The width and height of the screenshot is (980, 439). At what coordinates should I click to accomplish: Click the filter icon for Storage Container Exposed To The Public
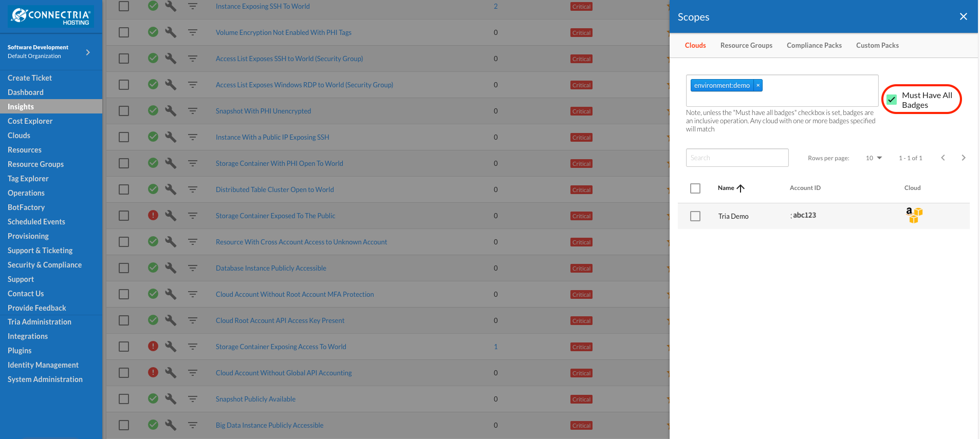click(193, 216)
